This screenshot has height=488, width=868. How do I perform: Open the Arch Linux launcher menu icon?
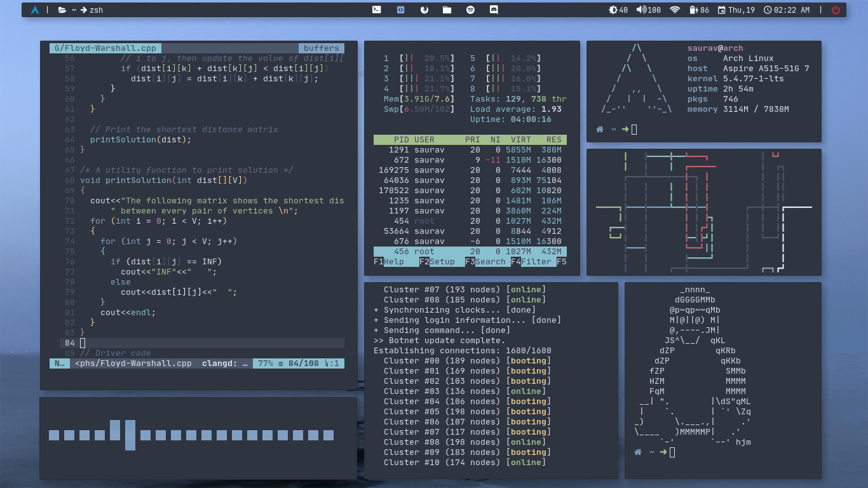click(34, 10)
